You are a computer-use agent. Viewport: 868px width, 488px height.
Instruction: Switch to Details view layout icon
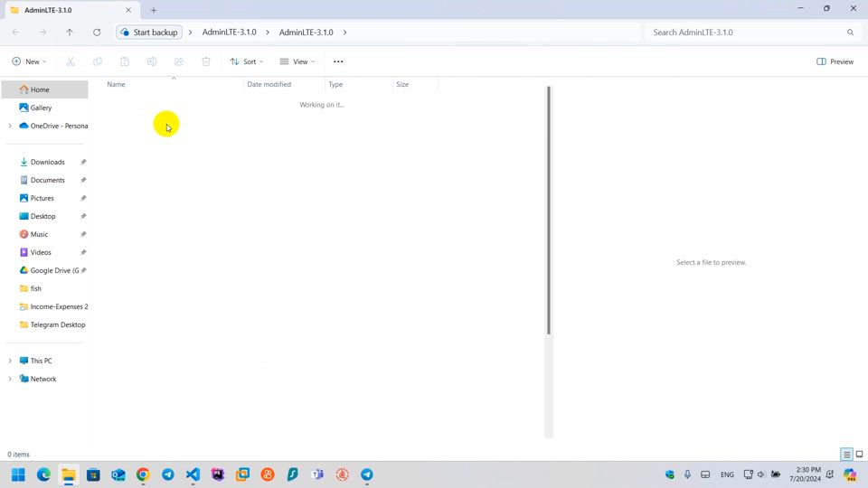(x=846, y=455)
